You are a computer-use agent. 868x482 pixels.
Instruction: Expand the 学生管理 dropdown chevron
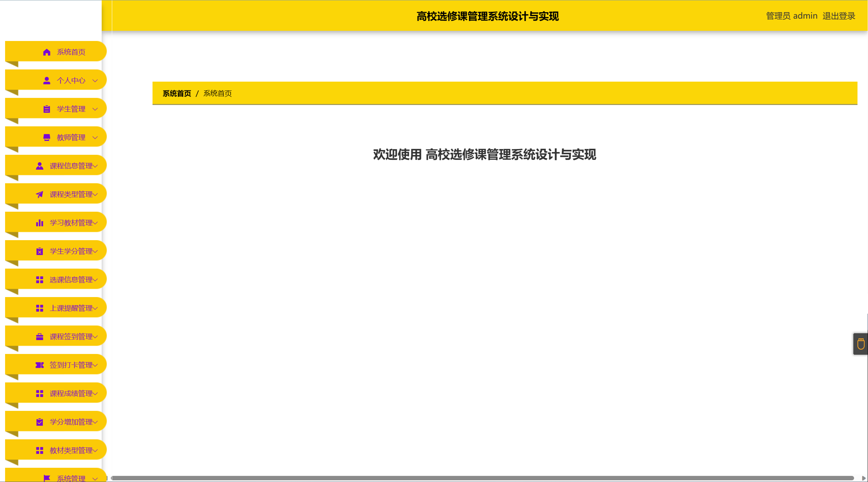pyautogui.click(x=95, y=109)
